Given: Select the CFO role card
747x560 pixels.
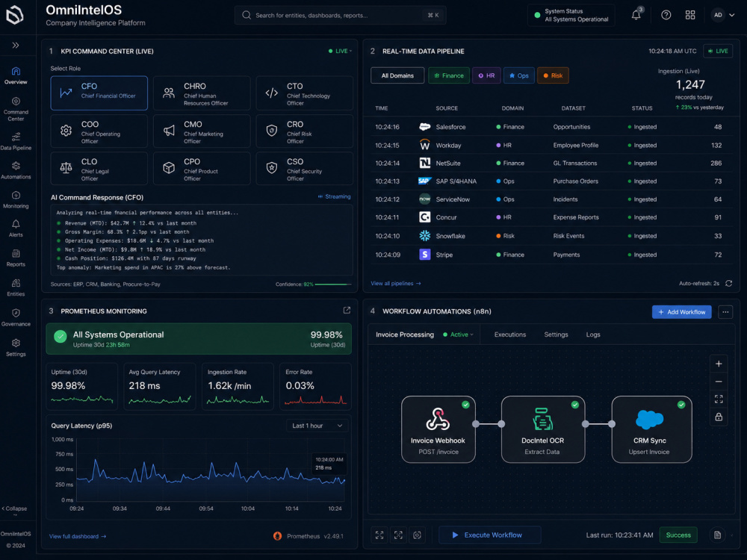Looking at the screenshot, I should 99,93.
